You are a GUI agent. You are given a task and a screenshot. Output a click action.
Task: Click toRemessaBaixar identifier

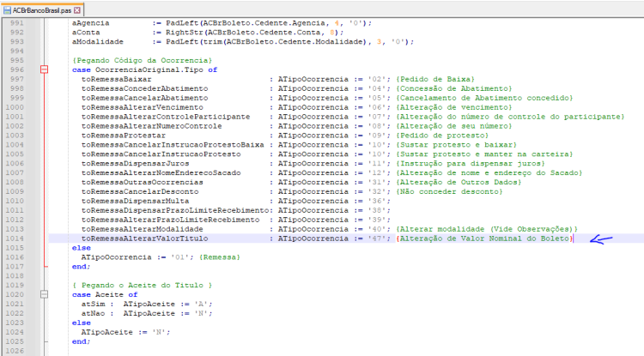point(116,79)
